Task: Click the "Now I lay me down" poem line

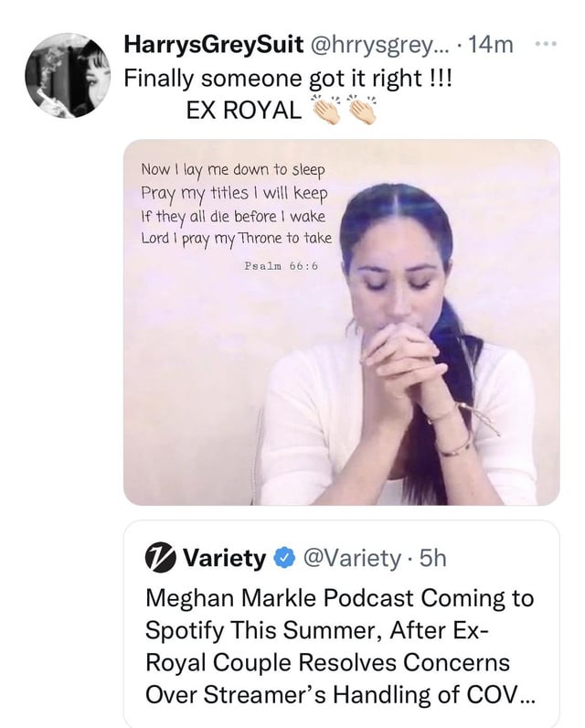Action: click(233, 170)
